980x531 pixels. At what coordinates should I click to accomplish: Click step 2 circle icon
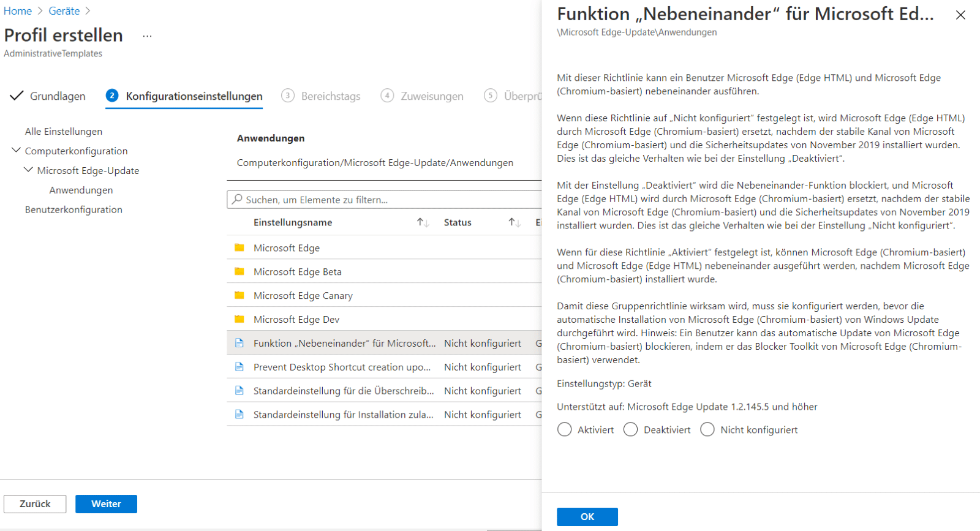[x=112, y=96]
